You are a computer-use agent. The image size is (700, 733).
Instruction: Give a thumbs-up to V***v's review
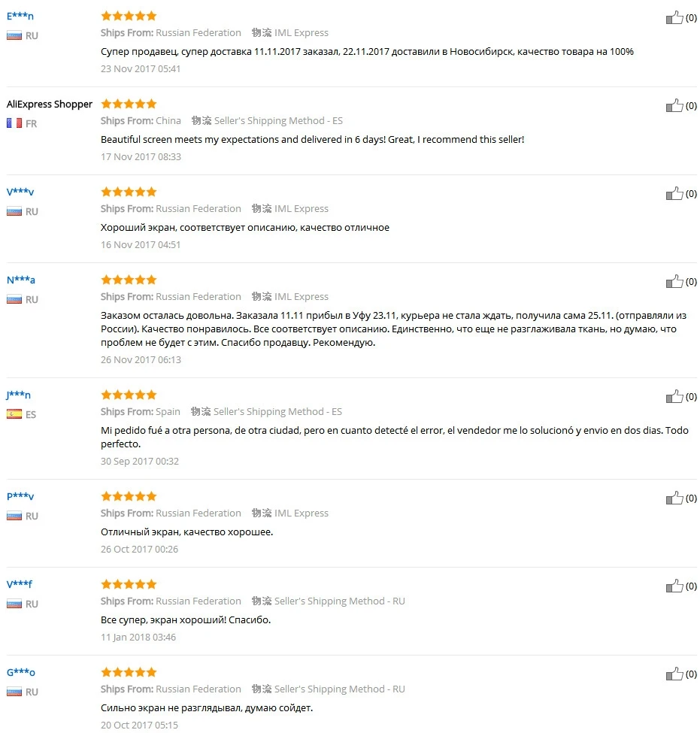(x=674, y=193)
